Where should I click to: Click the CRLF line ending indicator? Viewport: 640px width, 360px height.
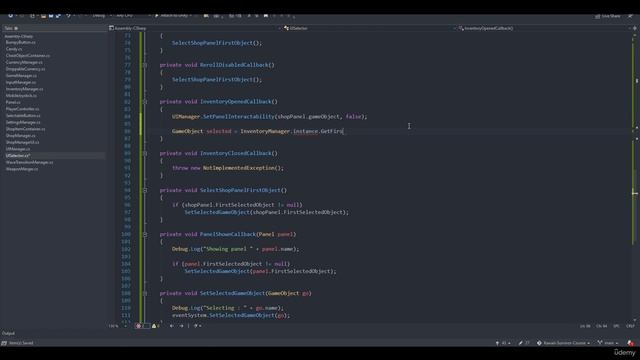coord(630,326)
